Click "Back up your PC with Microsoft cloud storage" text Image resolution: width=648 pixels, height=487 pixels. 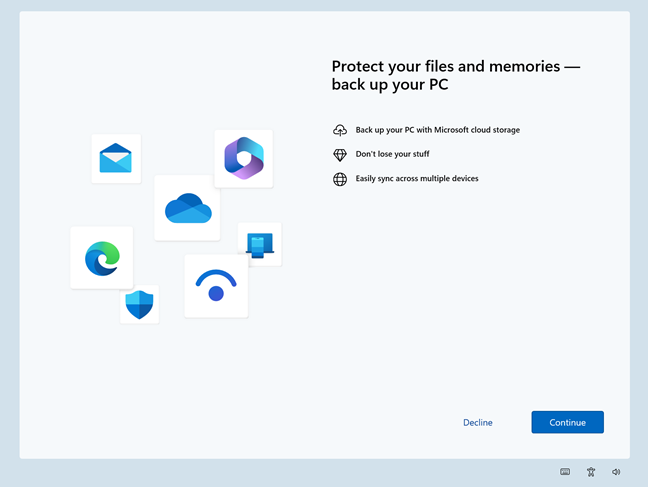[438, 130]
